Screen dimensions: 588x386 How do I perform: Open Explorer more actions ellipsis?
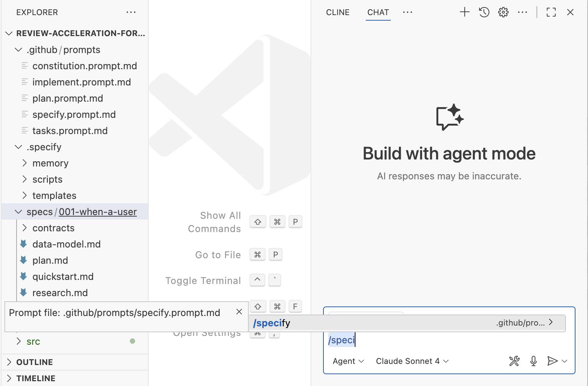(x=131, y=12)
